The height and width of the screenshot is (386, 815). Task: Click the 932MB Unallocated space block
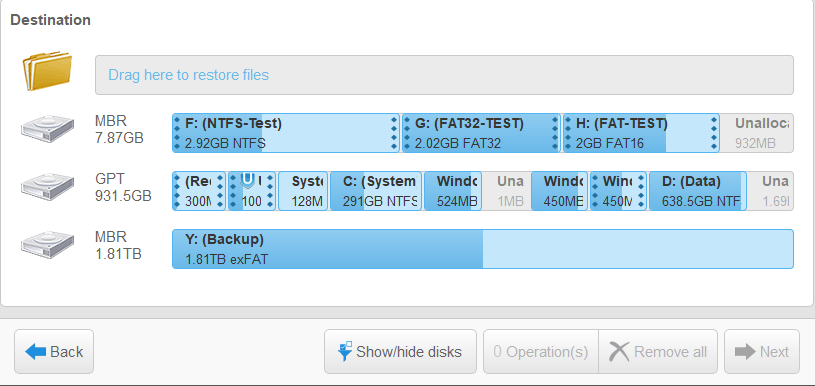757,133
